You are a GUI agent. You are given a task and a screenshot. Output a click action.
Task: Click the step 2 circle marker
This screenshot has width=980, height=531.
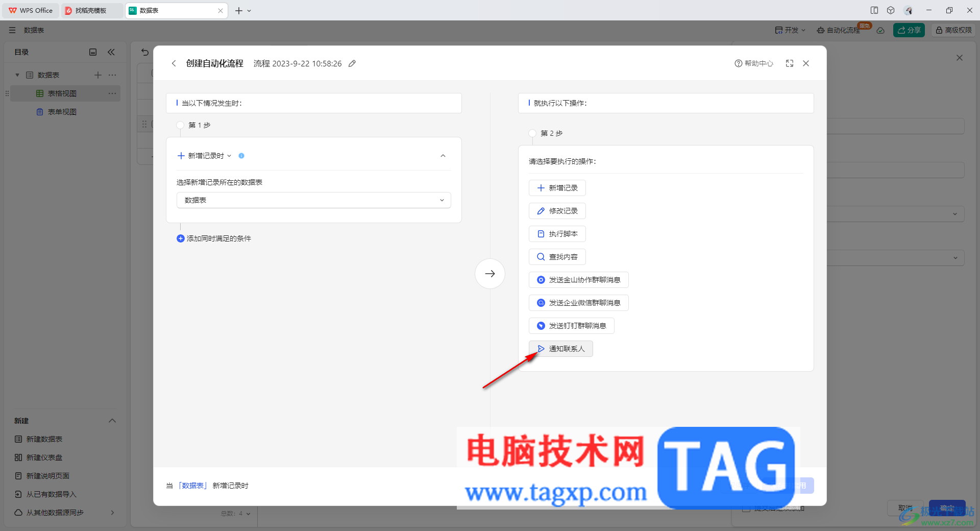pos(532,133)
